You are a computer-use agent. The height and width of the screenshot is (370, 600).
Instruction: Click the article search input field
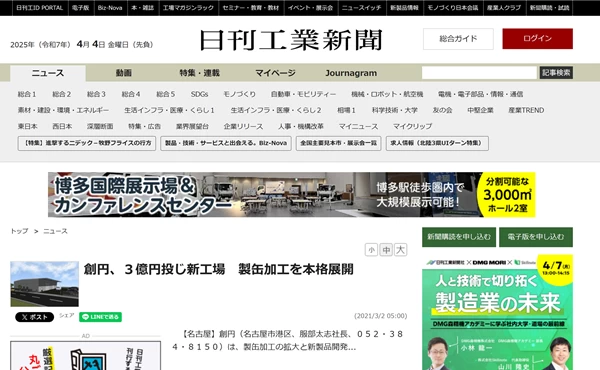coord(479,73)
